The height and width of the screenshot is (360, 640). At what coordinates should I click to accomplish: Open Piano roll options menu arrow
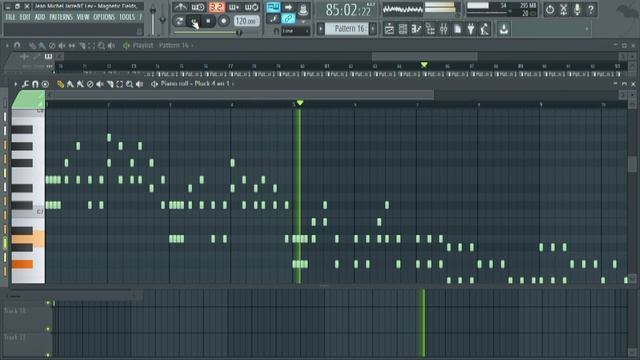[16, 84]
